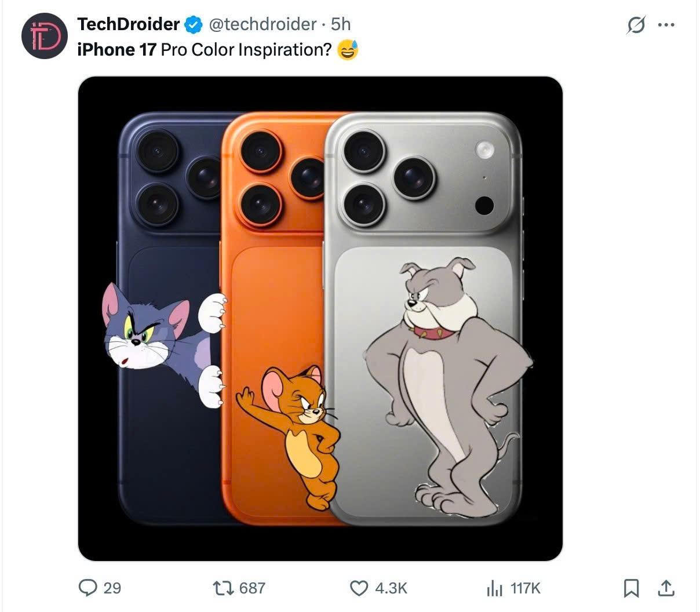Click the 117K views count
Viewport: 700px width, 612px height.
point(525,588)
